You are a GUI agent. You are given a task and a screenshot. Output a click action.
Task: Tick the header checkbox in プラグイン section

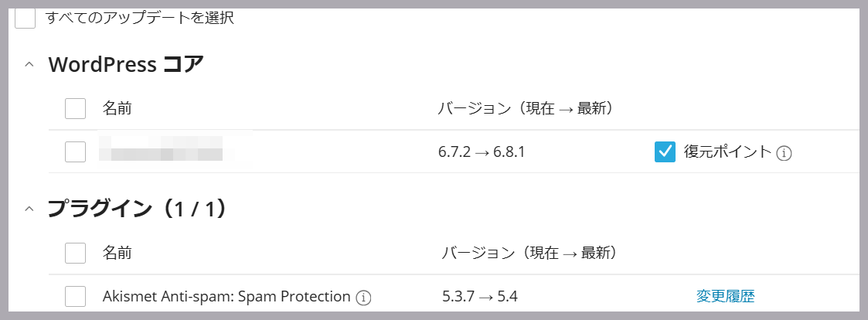tap(75, 253)
